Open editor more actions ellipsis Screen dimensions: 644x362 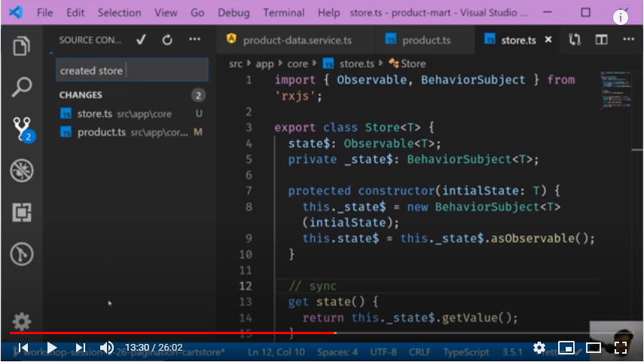coord(627,40)
